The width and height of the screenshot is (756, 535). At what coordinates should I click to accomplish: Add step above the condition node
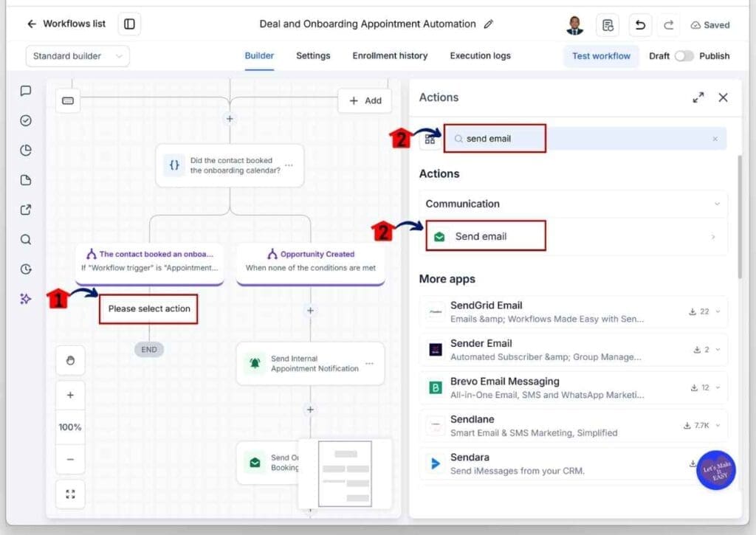(230, 119)
